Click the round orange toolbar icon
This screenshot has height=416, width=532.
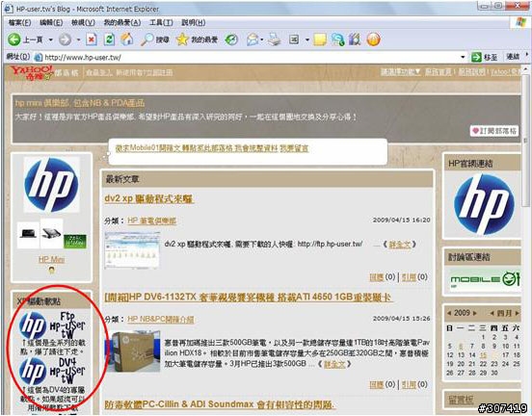tap(373, 39)
